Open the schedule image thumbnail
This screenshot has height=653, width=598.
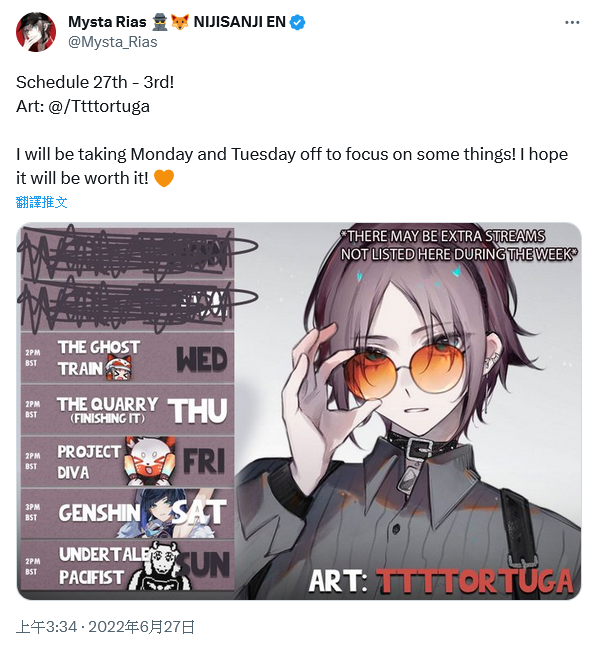[x=299, y=411]
